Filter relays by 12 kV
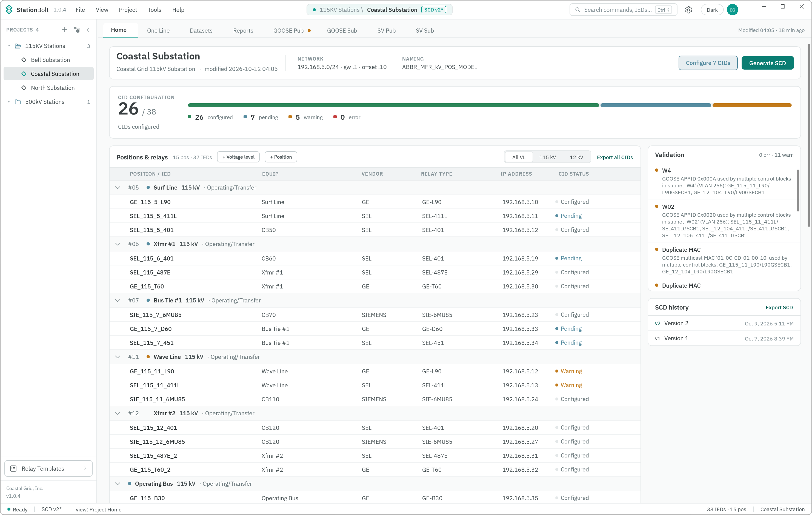The image size is (812, 515). click(x=576, y=157)
